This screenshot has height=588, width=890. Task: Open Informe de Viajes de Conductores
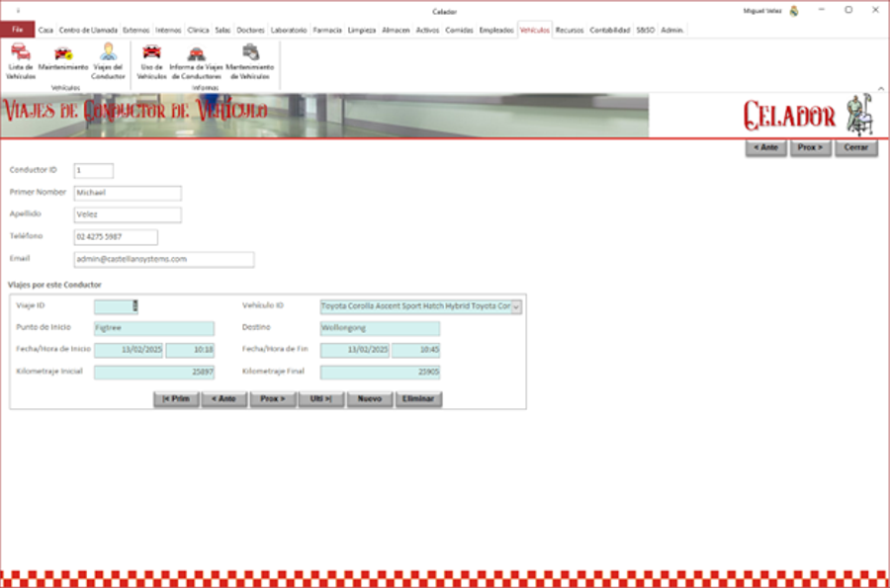(x=196, y=60)
